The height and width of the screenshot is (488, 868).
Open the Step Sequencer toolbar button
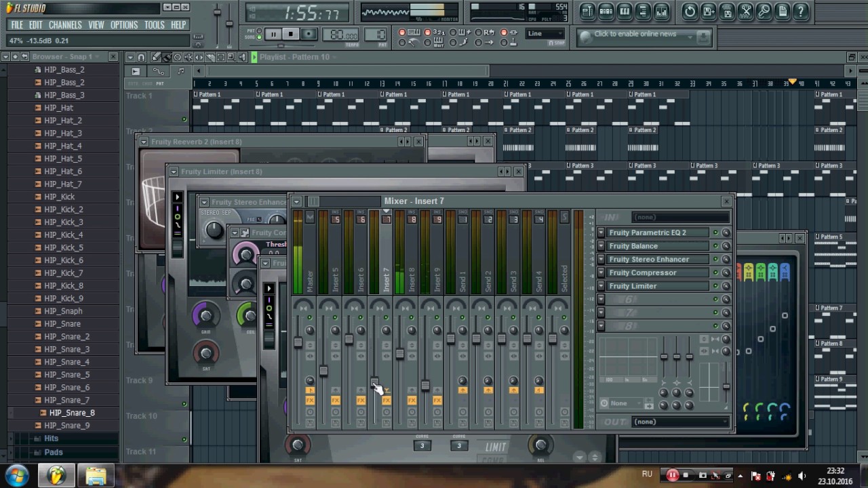(x=606, y=12)
